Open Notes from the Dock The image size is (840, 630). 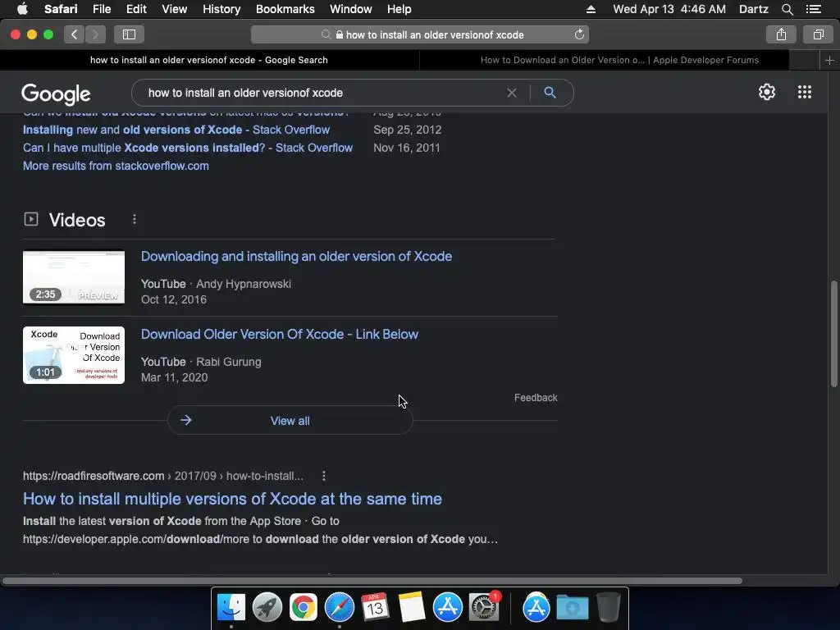pyautogui.click(x=412, y=608)
